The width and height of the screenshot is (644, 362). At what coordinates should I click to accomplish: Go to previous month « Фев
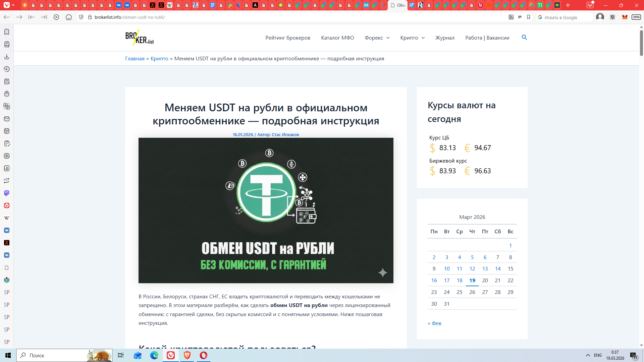[434, 323]
